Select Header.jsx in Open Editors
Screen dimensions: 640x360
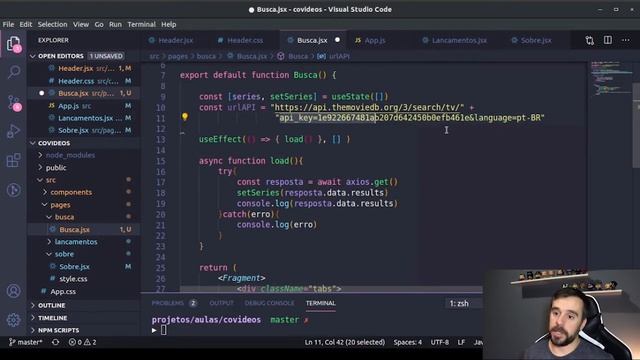tap(84, 68)
